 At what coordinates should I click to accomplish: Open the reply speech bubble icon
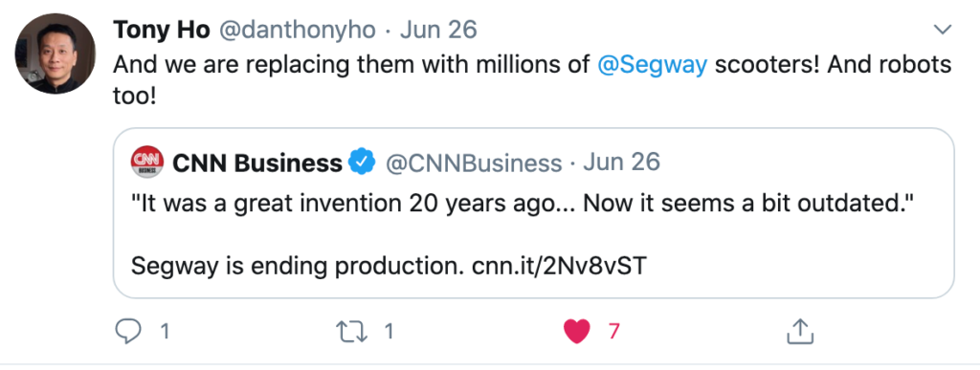click(129, 332)
